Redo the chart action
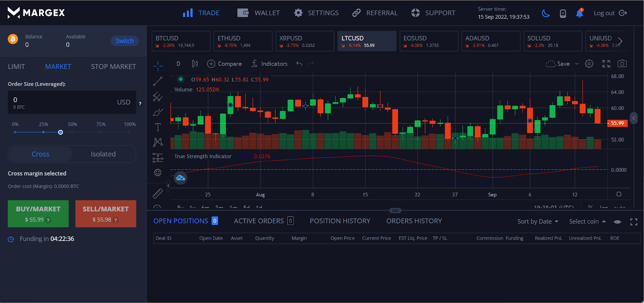Image resolution: width=644 pixels, height=303 pixels. 311,63
